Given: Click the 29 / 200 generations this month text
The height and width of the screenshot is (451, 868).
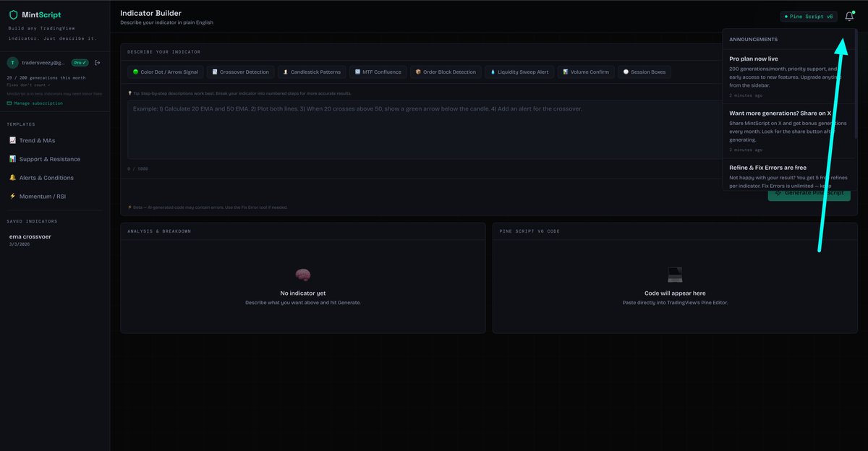Looking at the screenshot, I should 46,77.
